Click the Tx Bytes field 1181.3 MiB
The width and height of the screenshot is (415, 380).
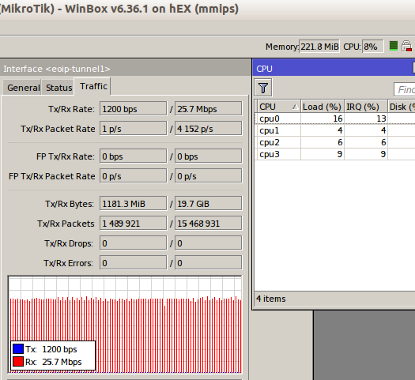133,203
